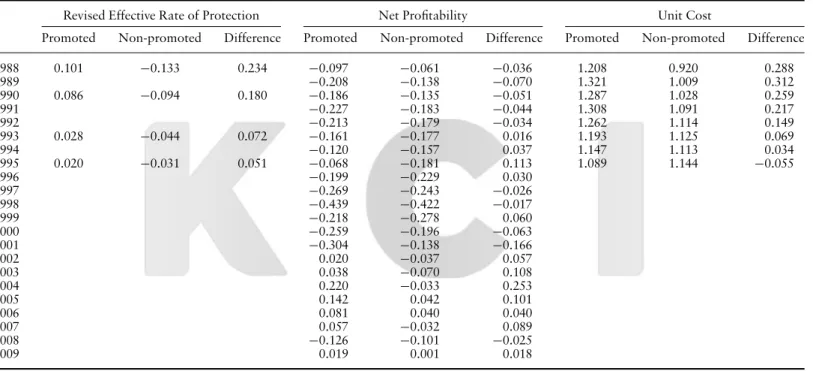Viewport: 813px width, 371px height.
Task: Click the −0.133 non-promoted protection value
Action: [160, 68]
